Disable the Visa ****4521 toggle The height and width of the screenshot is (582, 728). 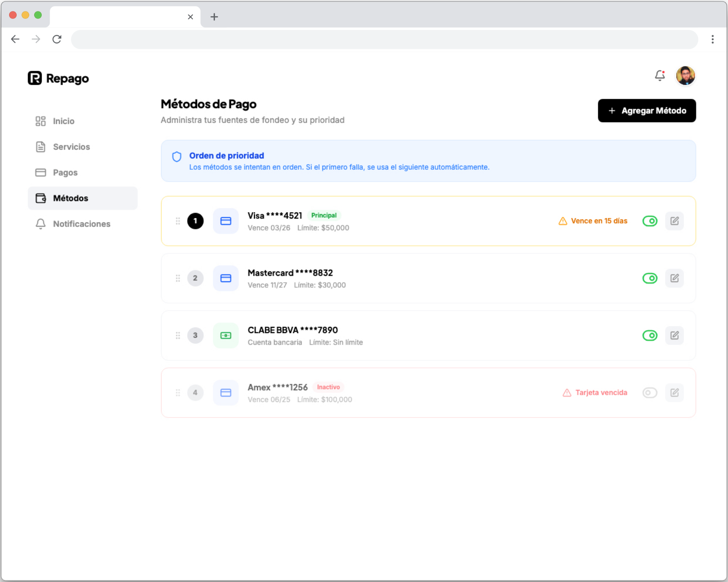(650, 221)
